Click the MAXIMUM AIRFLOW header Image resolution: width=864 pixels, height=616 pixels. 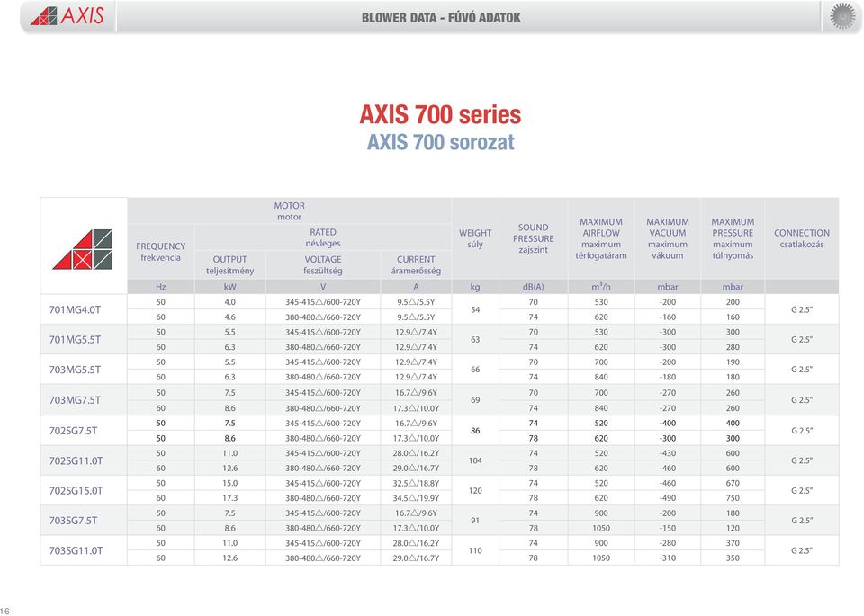tap(601, 238)
